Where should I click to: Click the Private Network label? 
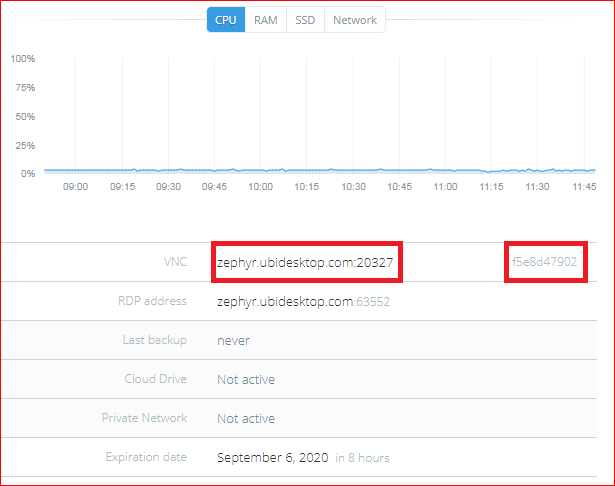(x=144, y=418)
